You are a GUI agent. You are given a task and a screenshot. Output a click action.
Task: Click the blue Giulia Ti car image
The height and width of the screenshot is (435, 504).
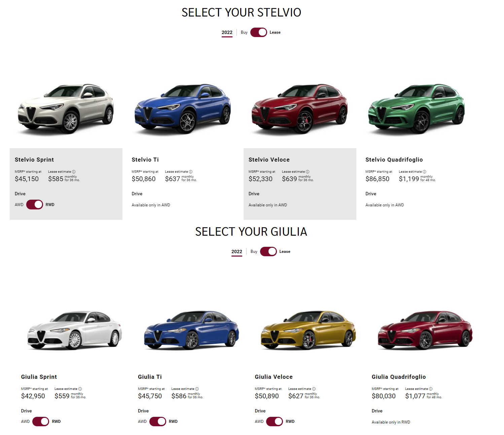191,330
